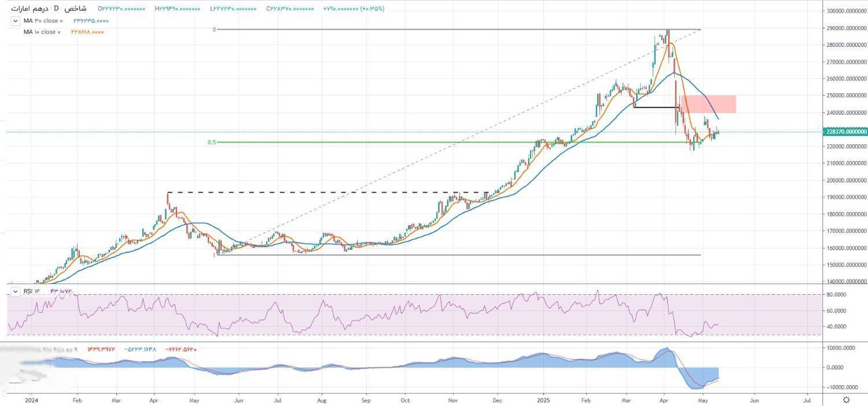The height and width of the screenshot is (406, 868).
Task: Click the Apr 2025 label on time axis
Action: click(x=664, y=400)
